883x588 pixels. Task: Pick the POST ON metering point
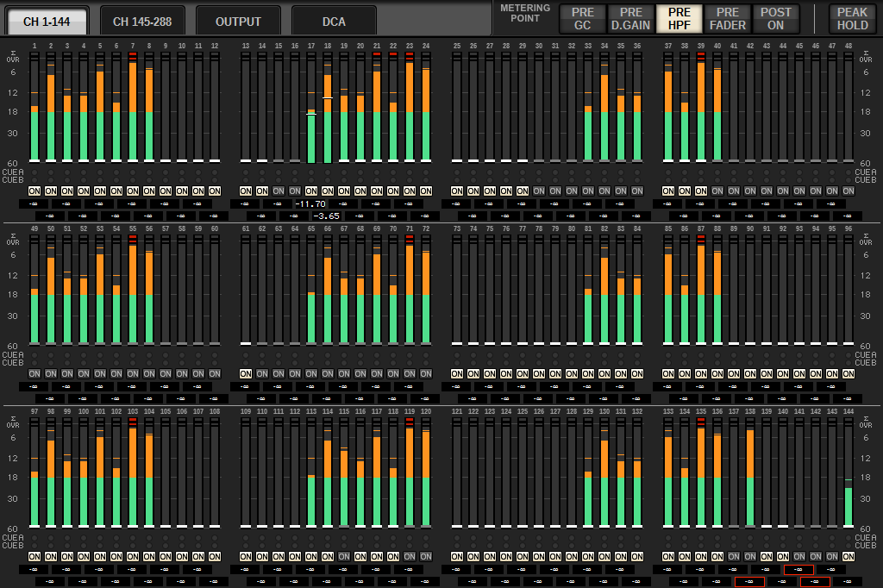[x=776, y=19]
